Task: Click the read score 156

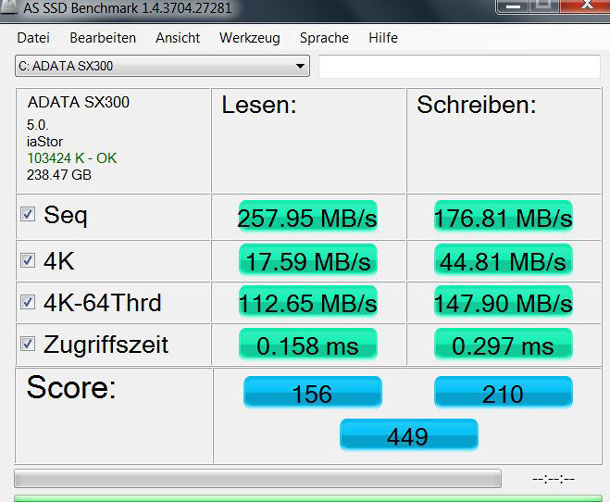Action: [x=312, y=392]
